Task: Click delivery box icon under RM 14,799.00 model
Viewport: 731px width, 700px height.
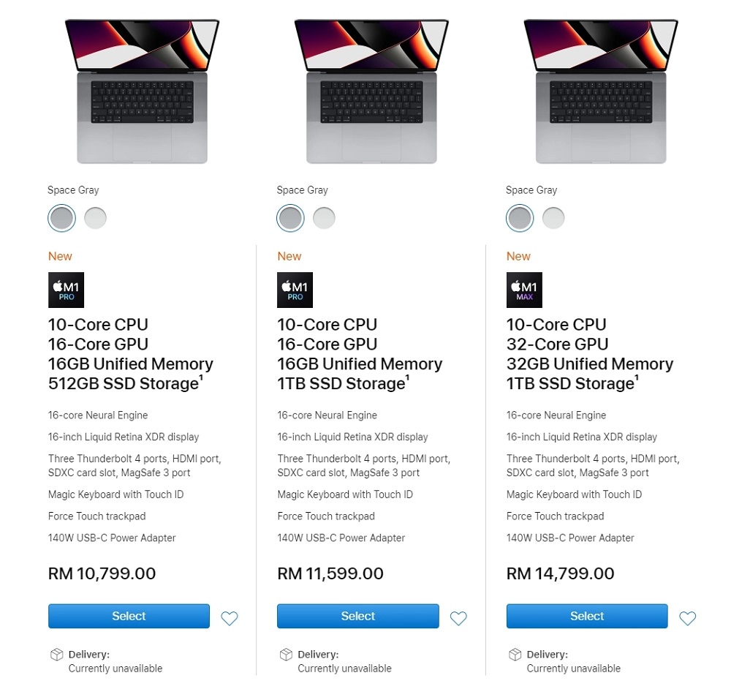Action: pos(515,655)
